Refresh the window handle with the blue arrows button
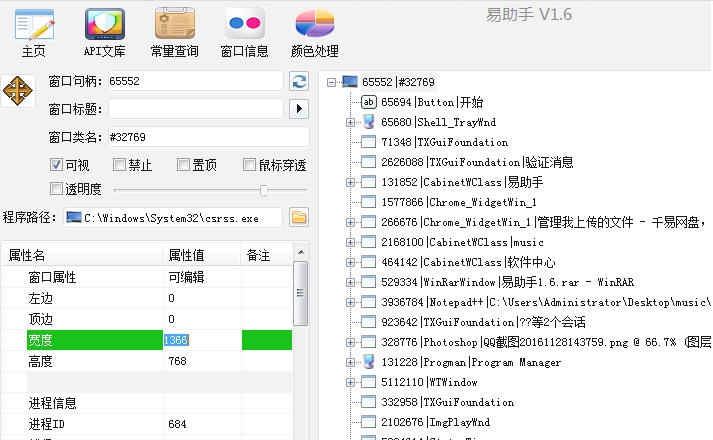713x440 pixels. pos(299,81)
